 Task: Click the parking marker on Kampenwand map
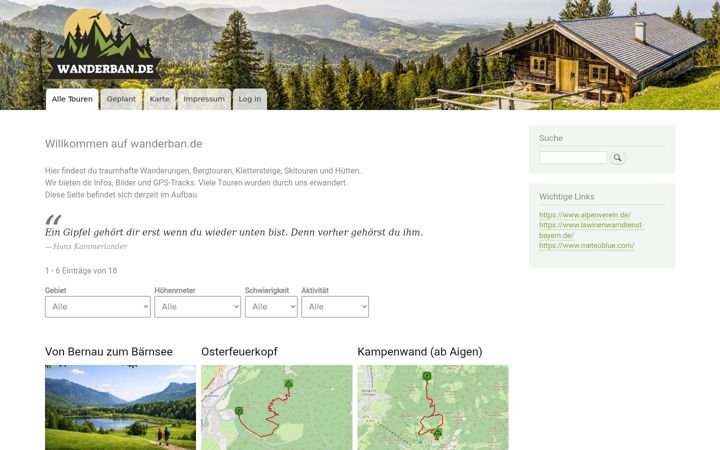click(427, 377)
